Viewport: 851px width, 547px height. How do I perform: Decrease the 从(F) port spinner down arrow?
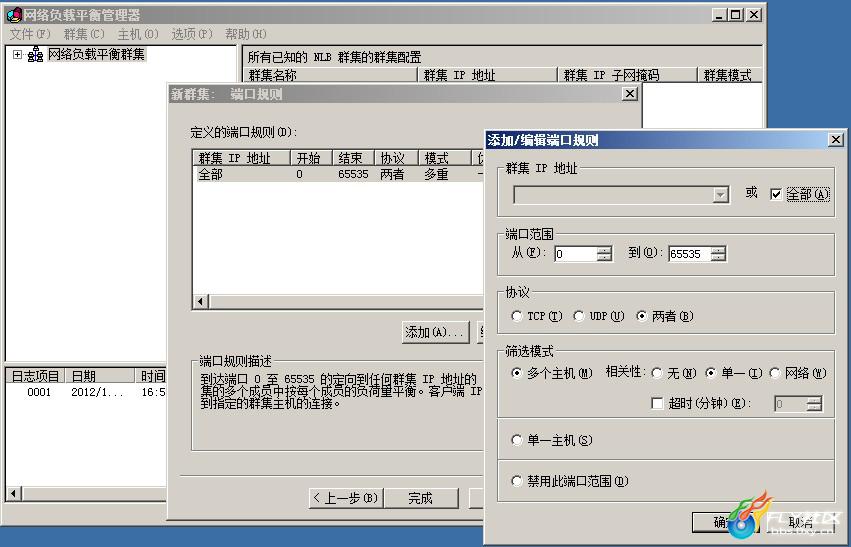click(x=605, y=258)
